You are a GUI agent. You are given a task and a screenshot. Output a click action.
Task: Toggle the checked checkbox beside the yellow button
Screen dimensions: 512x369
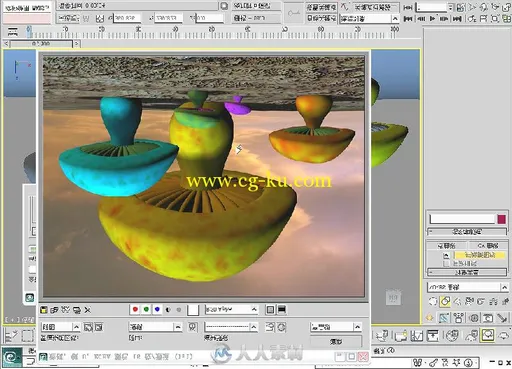(447, 255)
